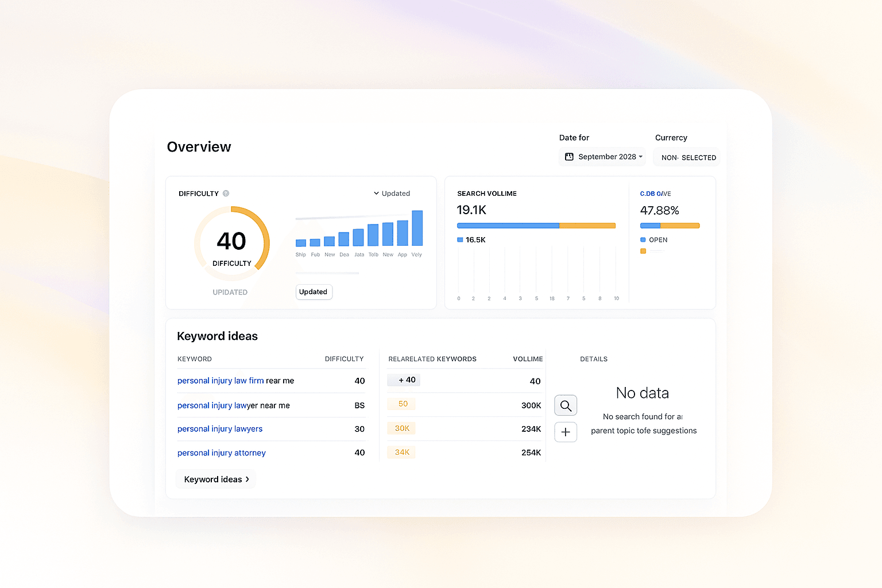Click the search volume 19.1K progress bar
Screen dimensions: 882x588
click(536, 226)
